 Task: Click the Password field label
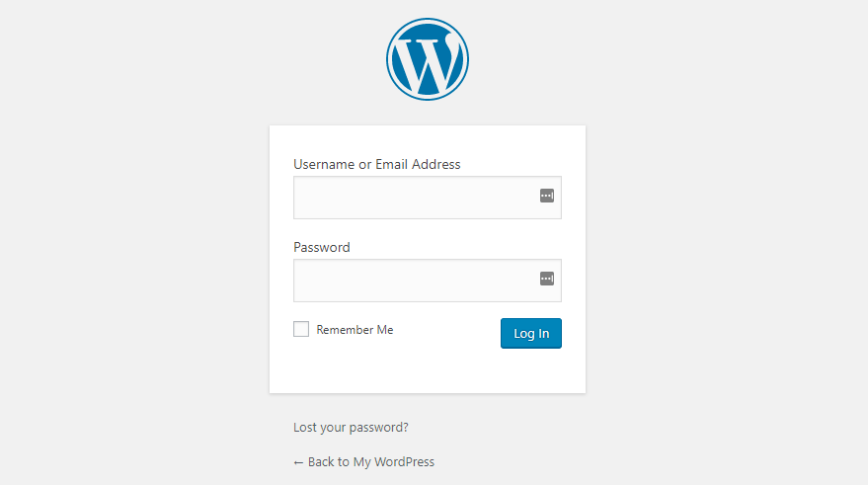click(322, 248)
